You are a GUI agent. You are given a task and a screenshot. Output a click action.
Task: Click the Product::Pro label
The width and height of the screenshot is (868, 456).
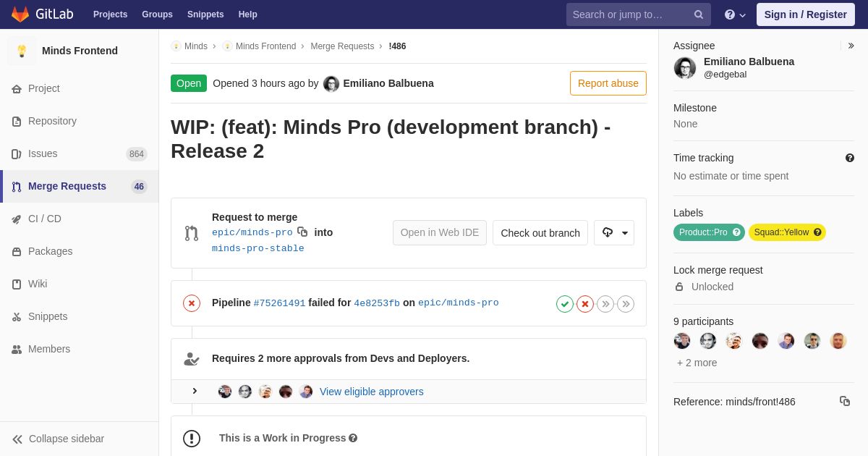pyautogui.click(x=709, y=232)
